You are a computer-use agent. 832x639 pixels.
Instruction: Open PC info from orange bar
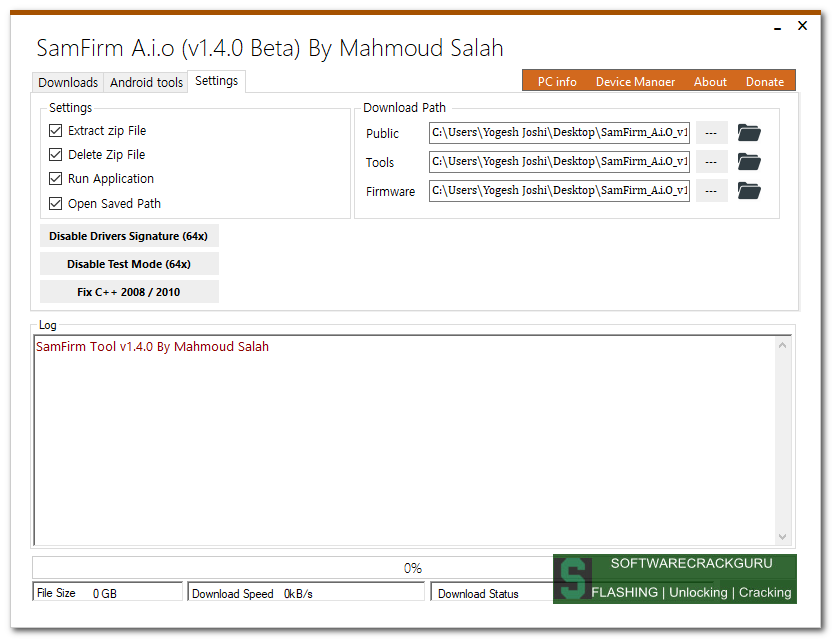[x=557, y=82]
